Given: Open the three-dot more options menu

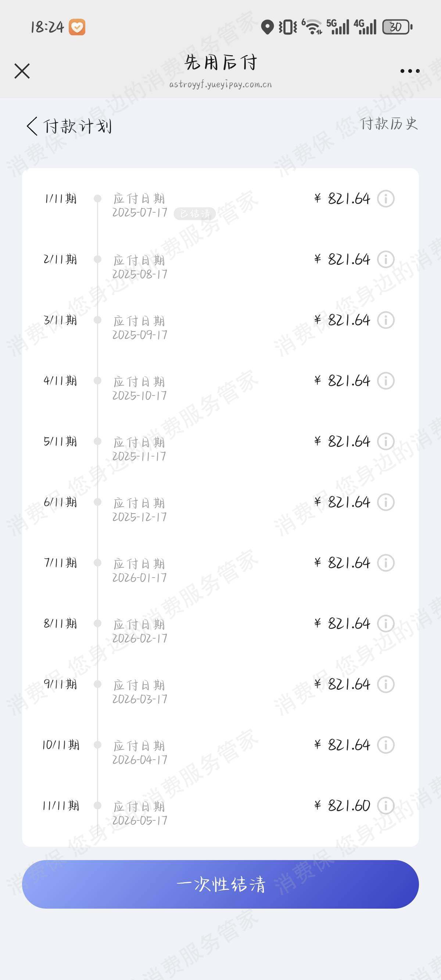Looking at the screenshot, I should (x=410, y=71).
